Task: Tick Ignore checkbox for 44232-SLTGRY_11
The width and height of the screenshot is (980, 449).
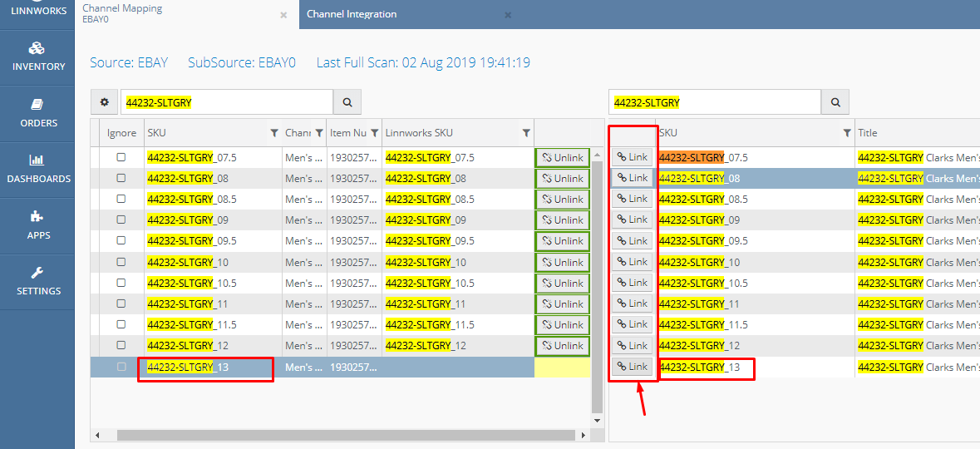Action: (x=121, y=303)
